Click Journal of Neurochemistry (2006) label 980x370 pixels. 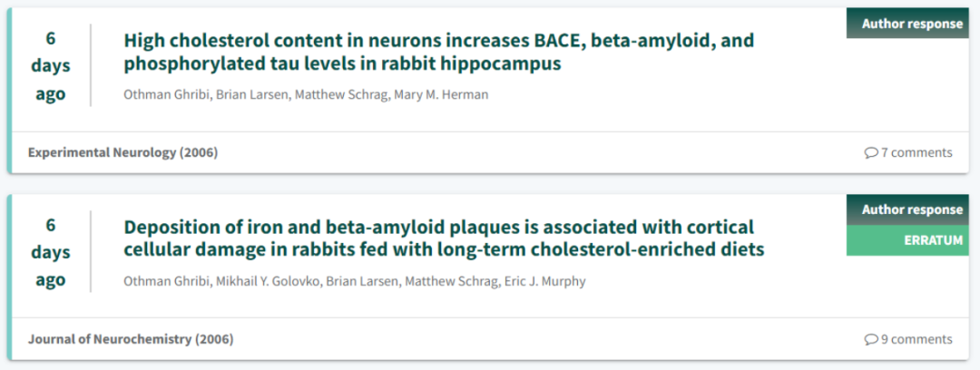point(131,339)
